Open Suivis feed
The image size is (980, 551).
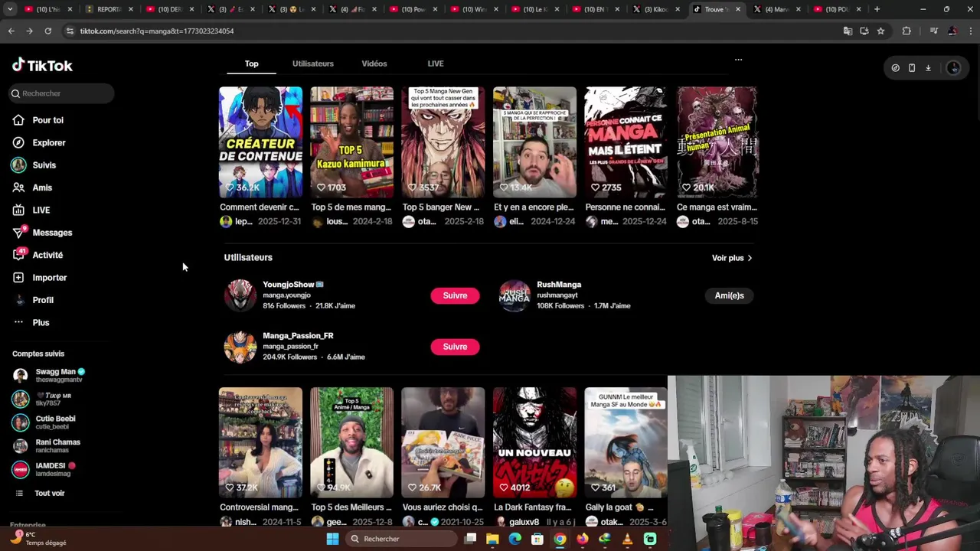pyautogui.click(x=44, y=165)
